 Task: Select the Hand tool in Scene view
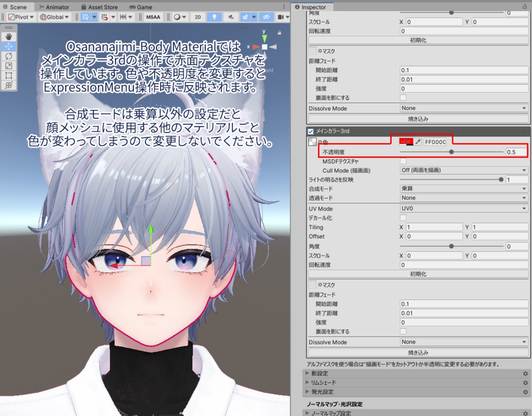tap(8, 36)
